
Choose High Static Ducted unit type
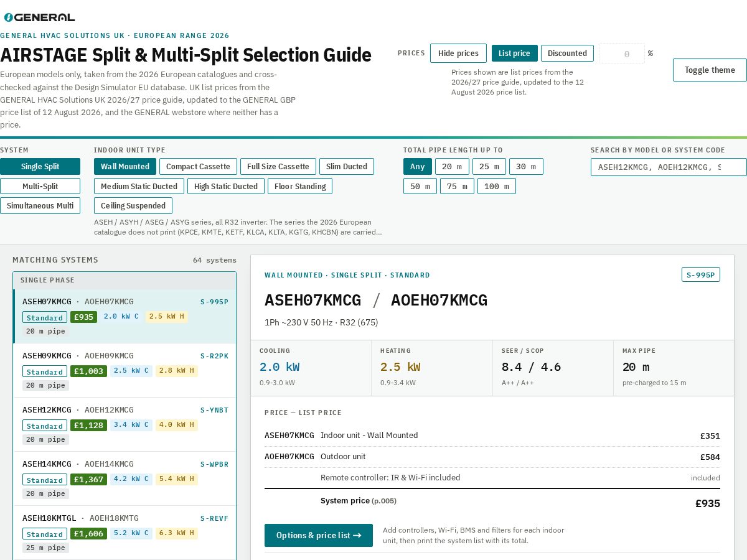pos(226,186)
